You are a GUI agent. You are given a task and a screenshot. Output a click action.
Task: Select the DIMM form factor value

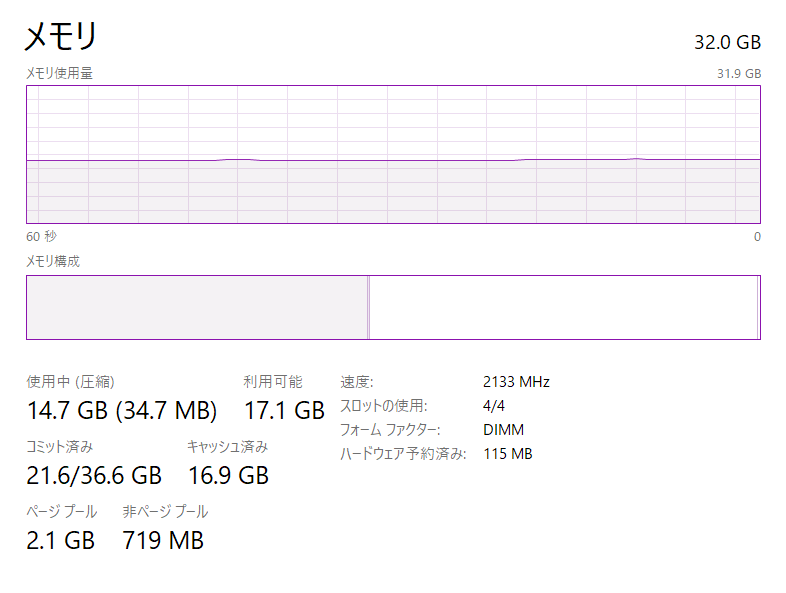pos(503,430)
